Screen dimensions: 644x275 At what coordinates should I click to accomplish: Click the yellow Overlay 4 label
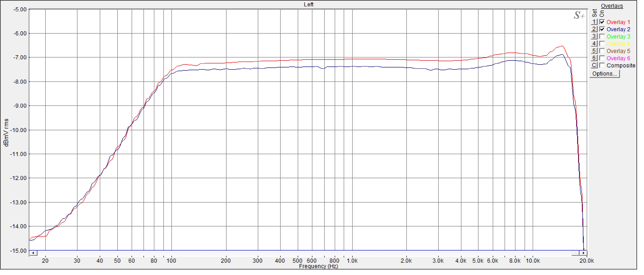[x=618, y=44]
